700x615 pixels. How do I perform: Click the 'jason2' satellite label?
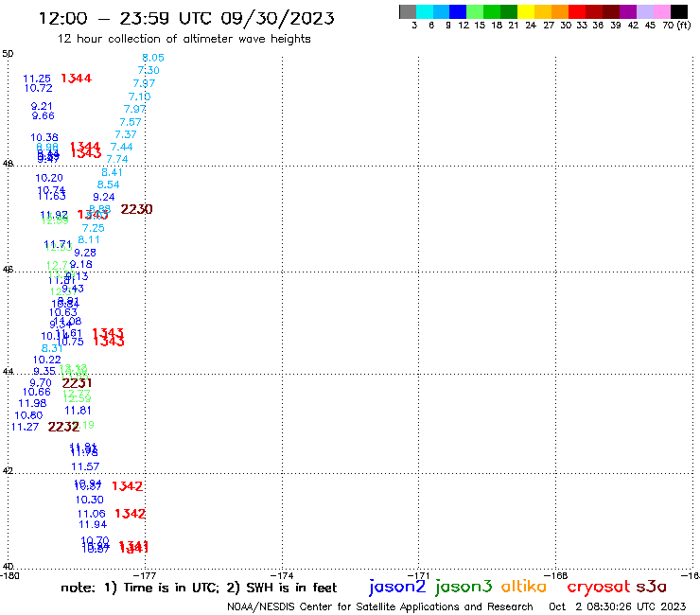397,587
